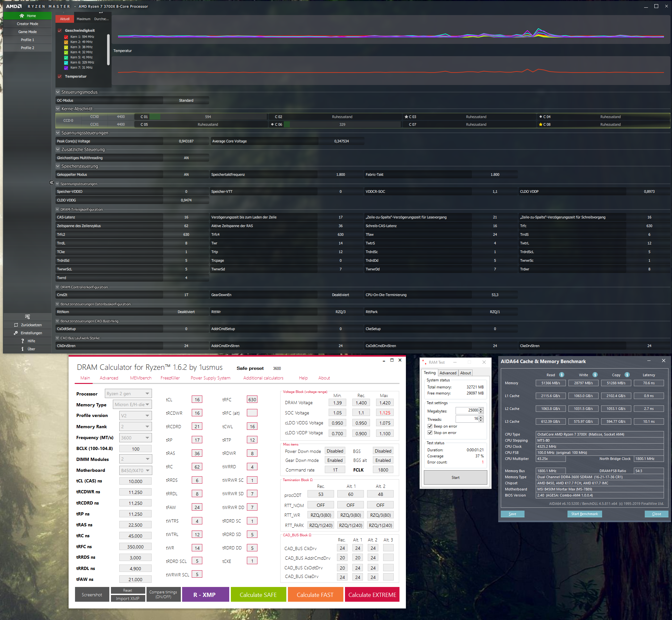
Task: Click the import/export arrows icon above Zurücksetzen
Action: click(x=28, y=317)
